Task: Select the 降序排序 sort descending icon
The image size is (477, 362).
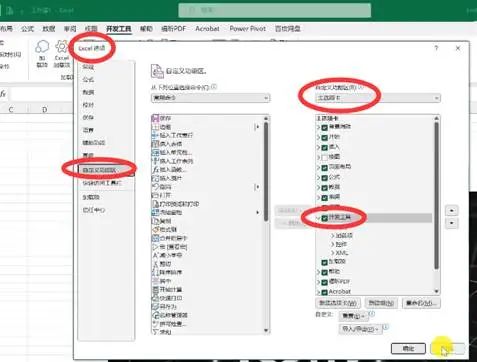Action: [x=155, y=272]
